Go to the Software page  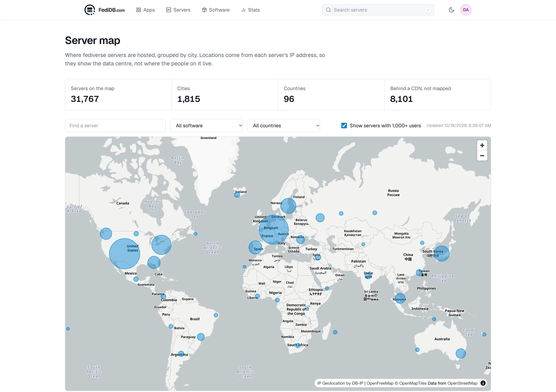point(216,10)
